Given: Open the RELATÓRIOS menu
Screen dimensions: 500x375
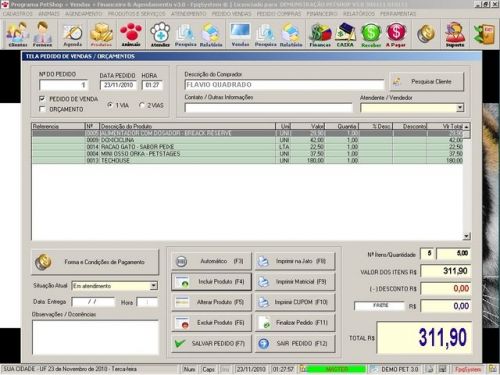Looking at the screenshot, I should (359, 14).
